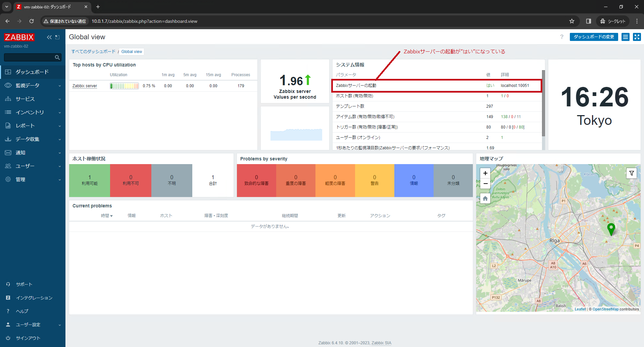The image size is (644, 347).
Task: Open the dashboard actions hamburger menu
Action: 626,37
